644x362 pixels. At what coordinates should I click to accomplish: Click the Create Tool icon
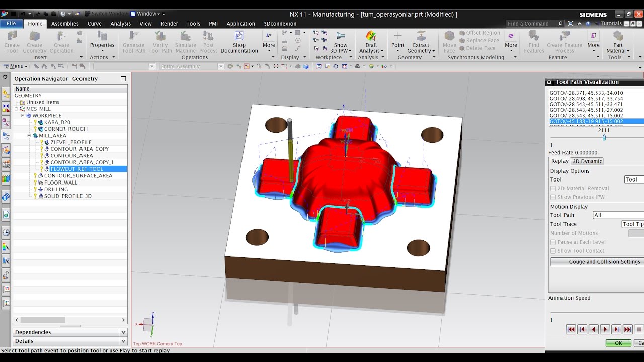(x=12, y=36)
